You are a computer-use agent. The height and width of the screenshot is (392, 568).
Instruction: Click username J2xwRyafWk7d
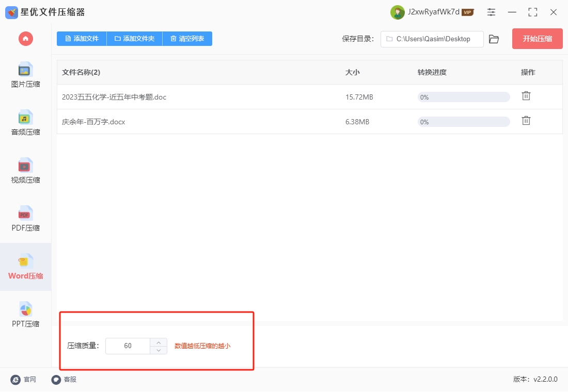434,12
